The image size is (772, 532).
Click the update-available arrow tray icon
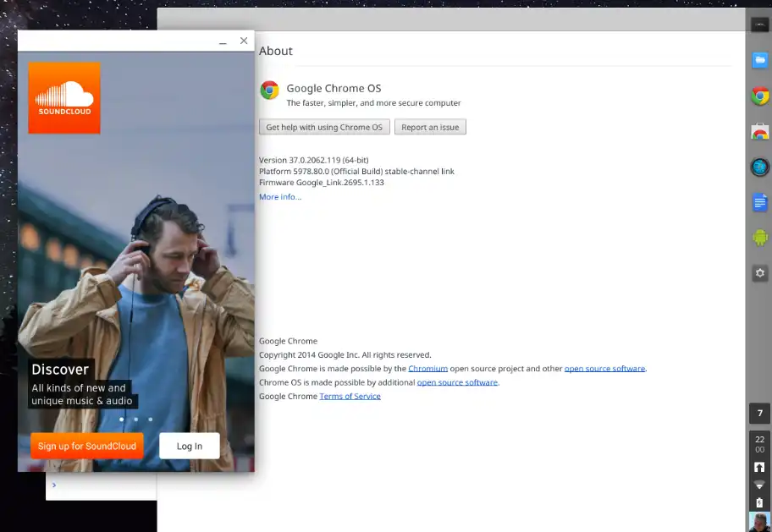759,468
